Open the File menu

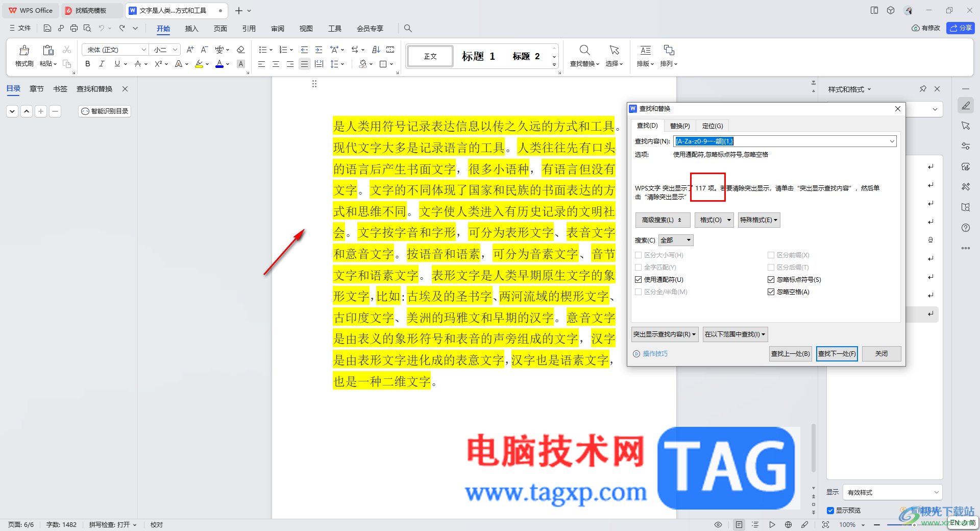[x=20, y=29]
